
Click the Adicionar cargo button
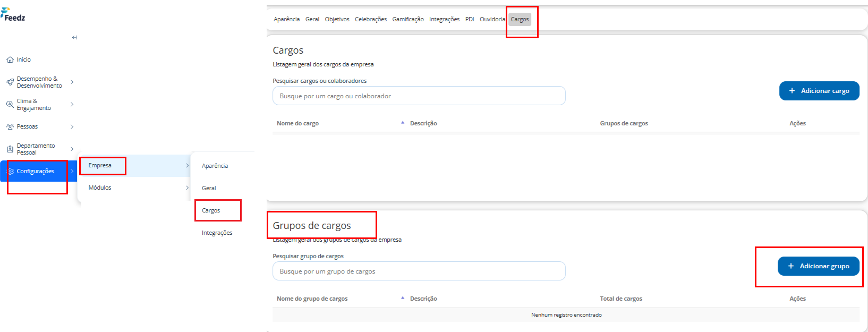pyautogui.click(x=819, y=91)
